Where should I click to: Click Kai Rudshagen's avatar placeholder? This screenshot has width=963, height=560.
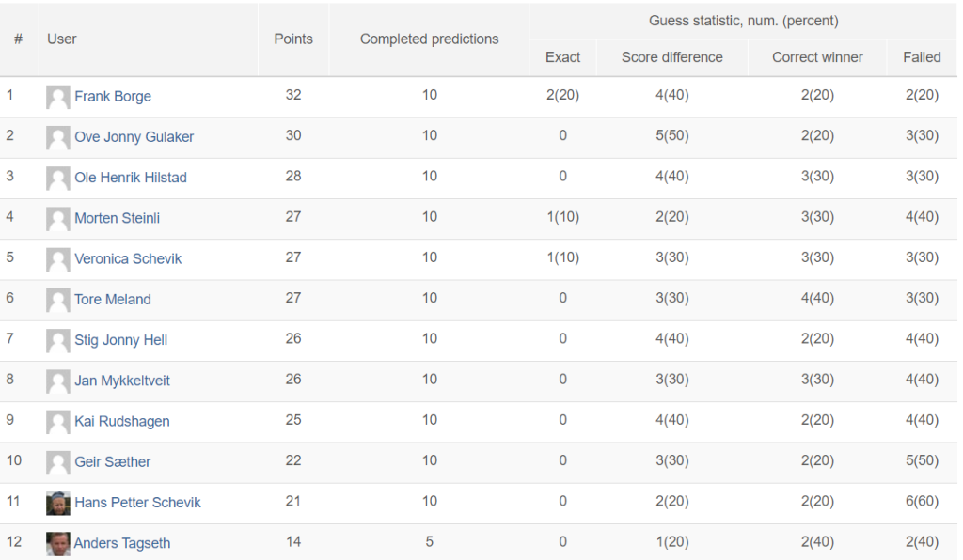(x=57, y=422)
